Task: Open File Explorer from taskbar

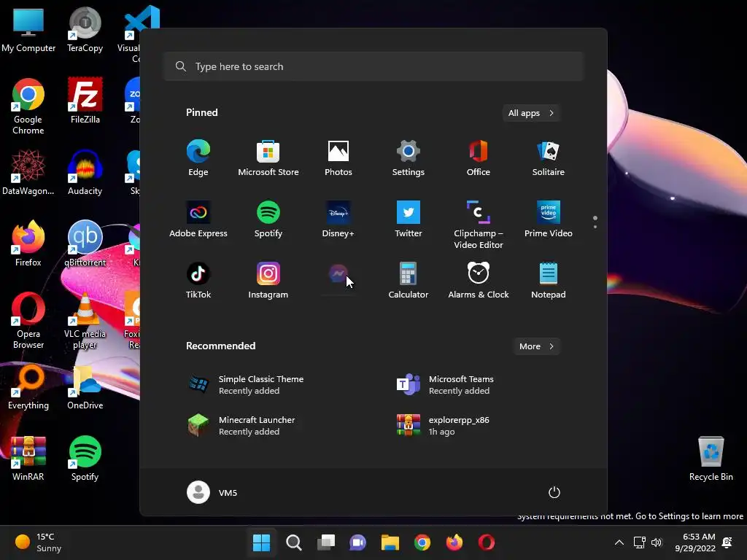Action: 390,542
